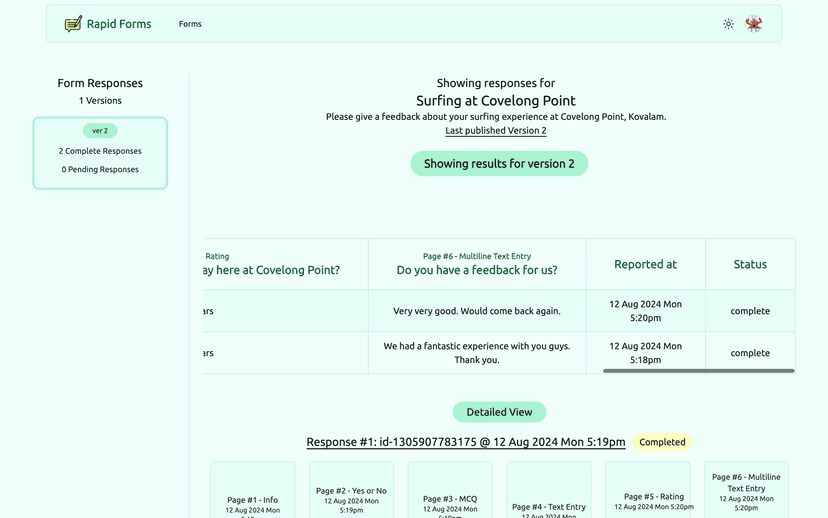Select the ver 2 responses card
The height and width of the screenshot is (518, 828).
(100, 152)
